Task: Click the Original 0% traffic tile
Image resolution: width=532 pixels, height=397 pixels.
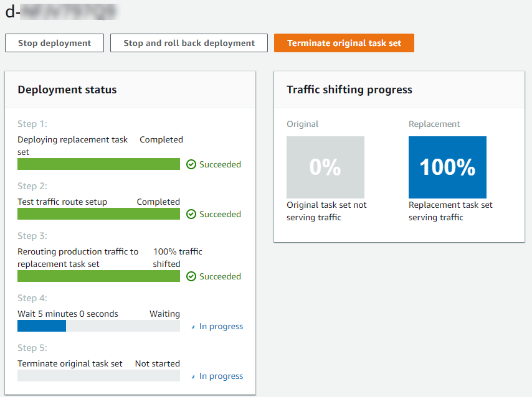Action: click(325, 167)
